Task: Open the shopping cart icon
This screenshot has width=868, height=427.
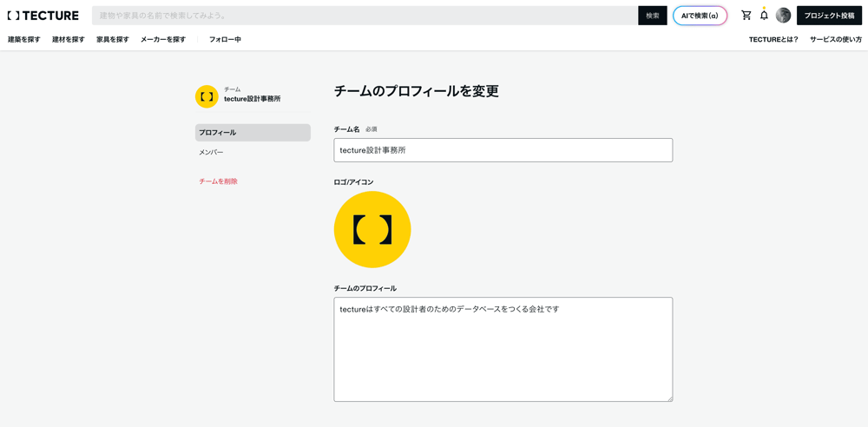Action: point(746,16)
